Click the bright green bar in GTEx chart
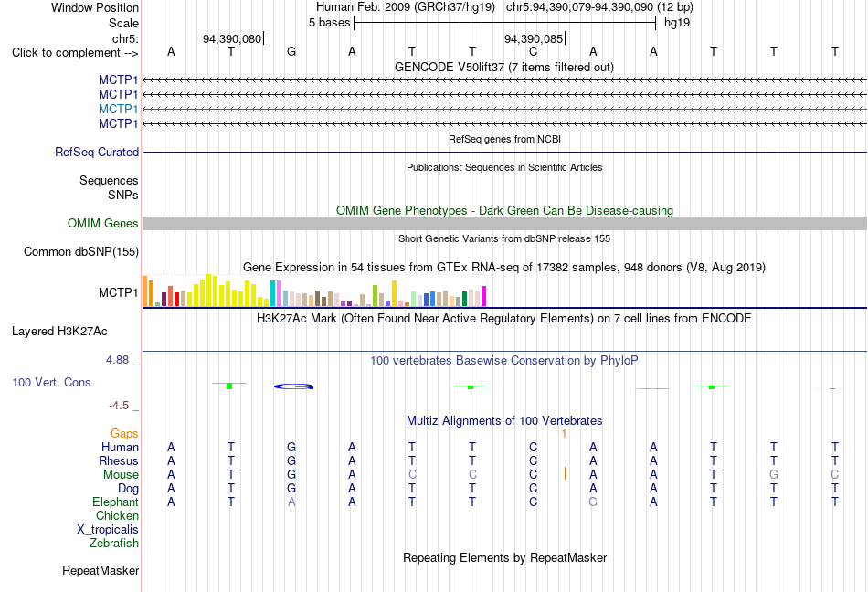868x592 pixels. [x=376, y=295]
